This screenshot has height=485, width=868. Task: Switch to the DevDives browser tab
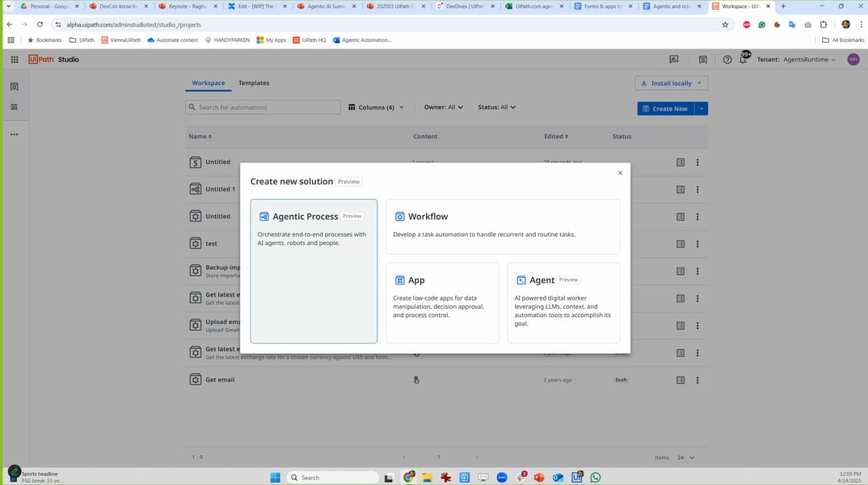pos(464,6)
